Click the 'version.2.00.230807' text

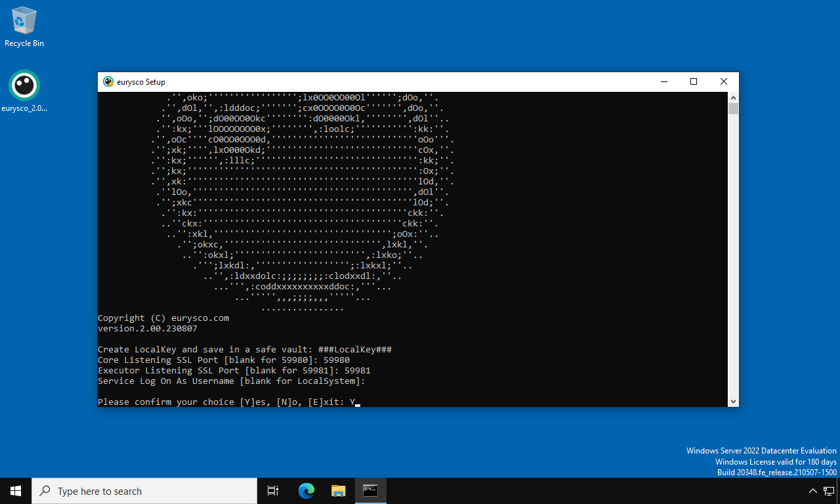148,329
